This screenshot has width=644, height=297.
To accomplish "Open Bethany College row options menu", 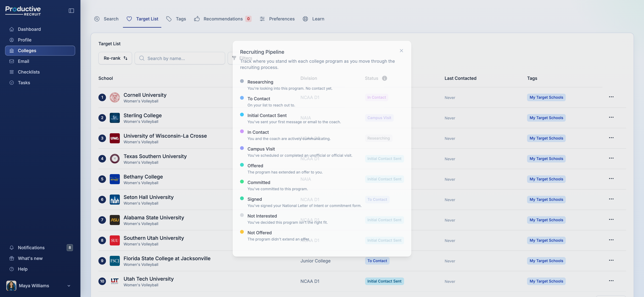I will coord(611,179).
